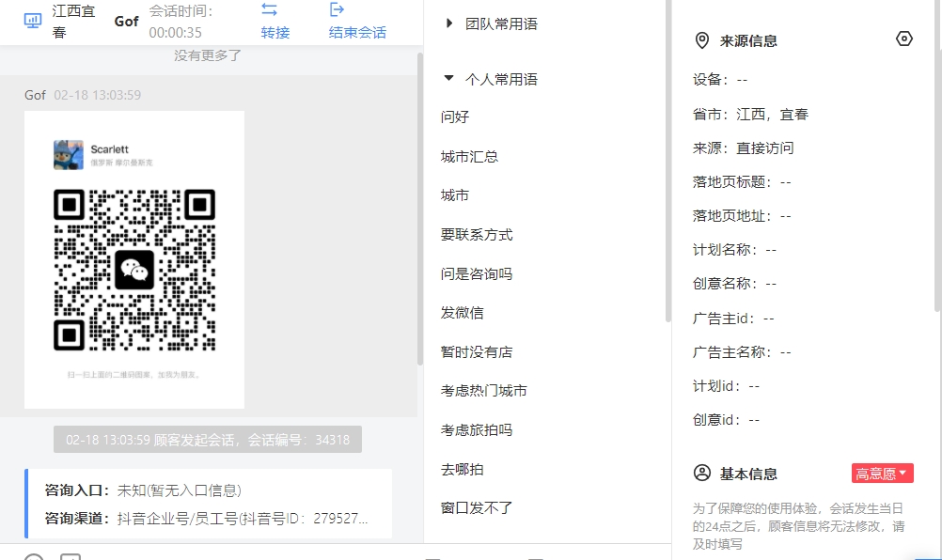Viewport: 942px width, 560px height.
Task: Click the 结束会话 link
Action: tap(357, 32)
